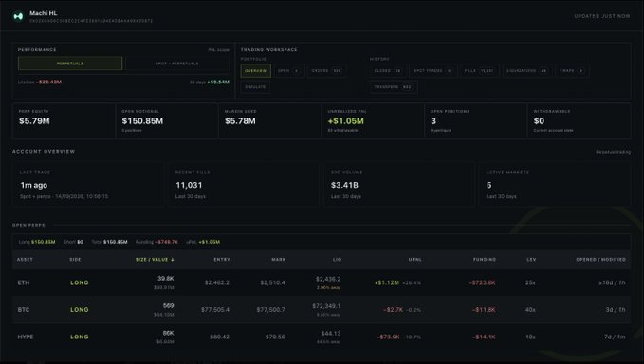
Task: Click BTC entry price $77,505.4
Action: click(215, 310)
